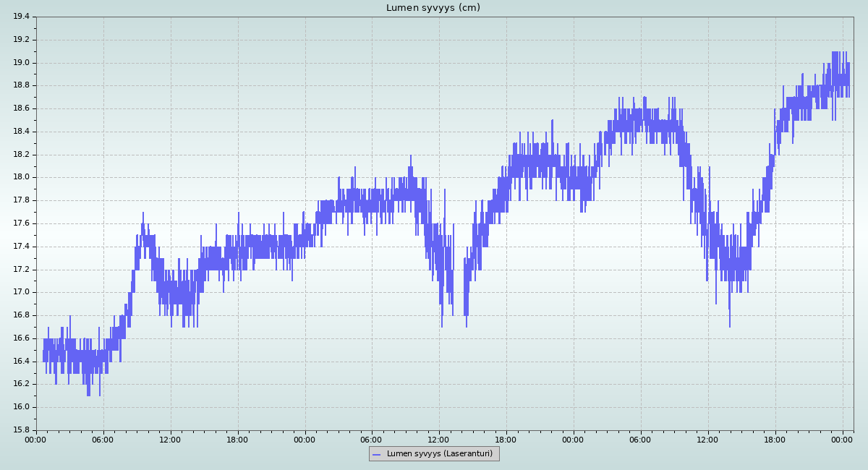Select the leftmost 06:00 x-axis label

pyautogui.click(x=103, y=439)
